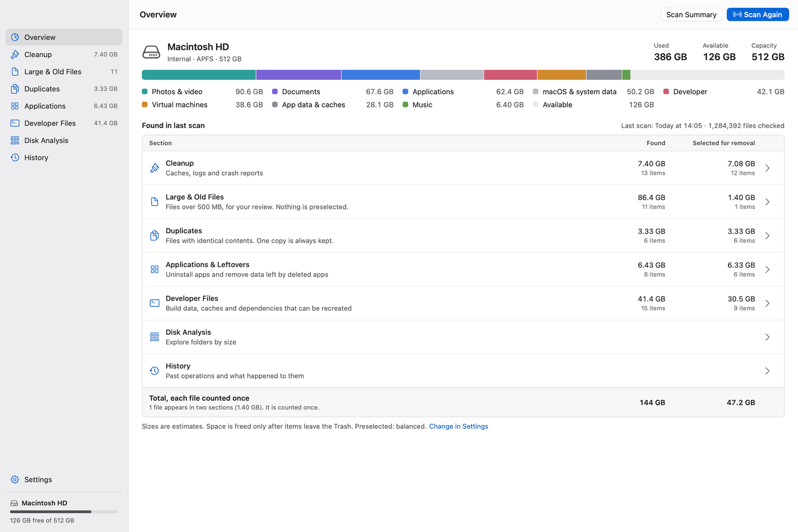Click the Applications blue bar segment
This screenshot has height=532, width=798.
coord(381,75)
